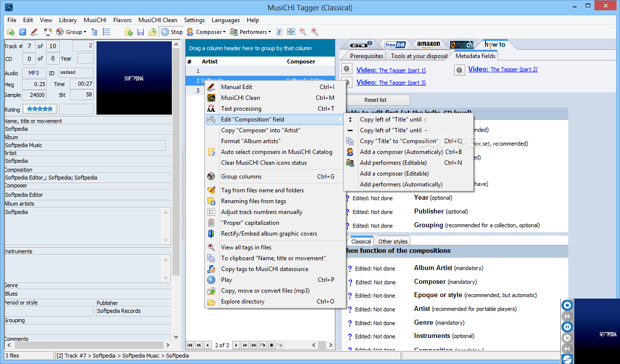The image size is (620, 364).
Task: Click the blue floppy disk save icon in the toolbar
Action: point(141,32)
